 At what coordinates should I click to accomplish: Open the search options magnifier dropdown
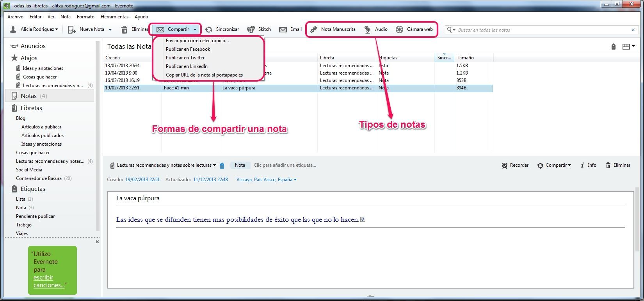[451, 30]
